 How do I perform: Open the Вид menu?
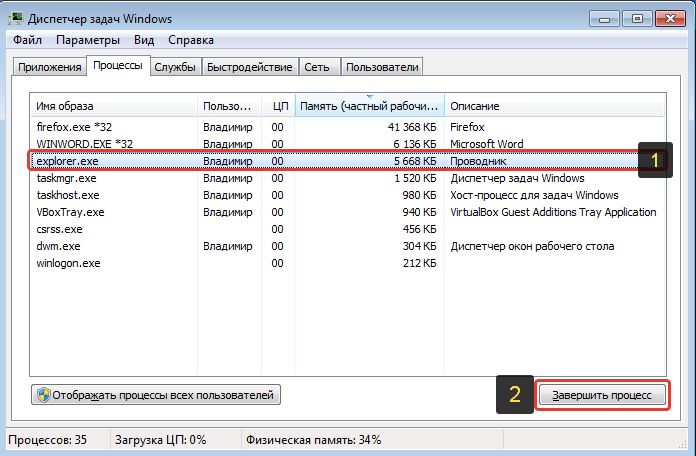click(x=144, y=40)
